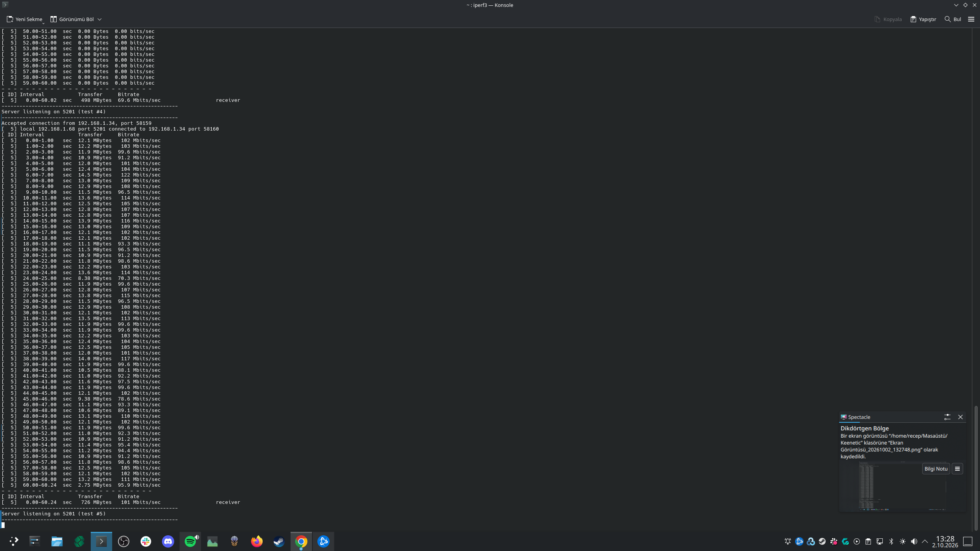Open Battle.net from the taskbar
The width and height of the screenshot is (980, 551).
click(323, 541)
